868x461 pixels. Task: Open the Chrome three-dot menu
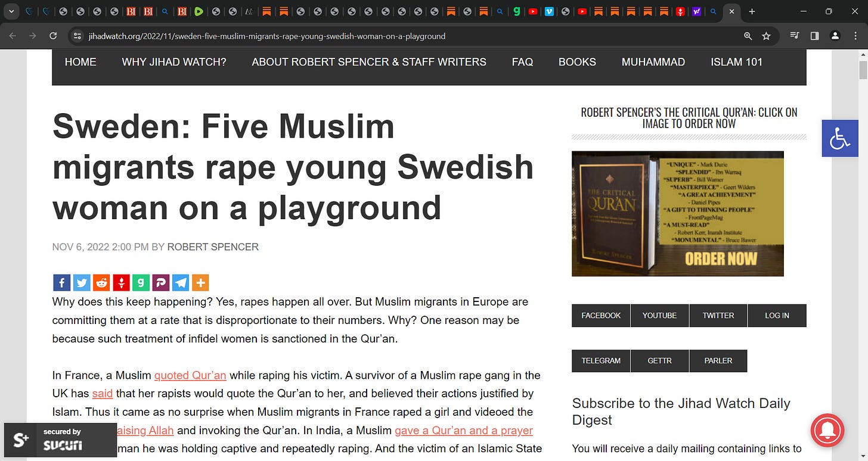855,36
